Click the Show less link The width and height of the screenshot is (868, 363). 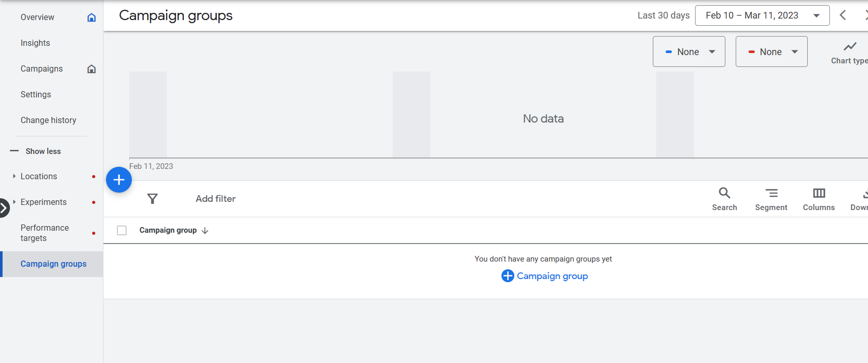tap(43, 151)
